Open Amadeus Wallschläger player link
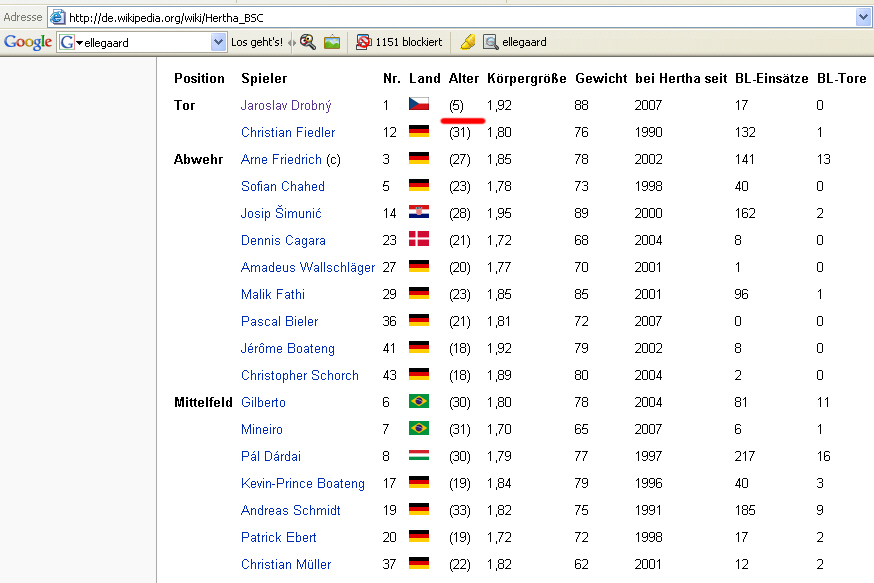 pos(308,268)
